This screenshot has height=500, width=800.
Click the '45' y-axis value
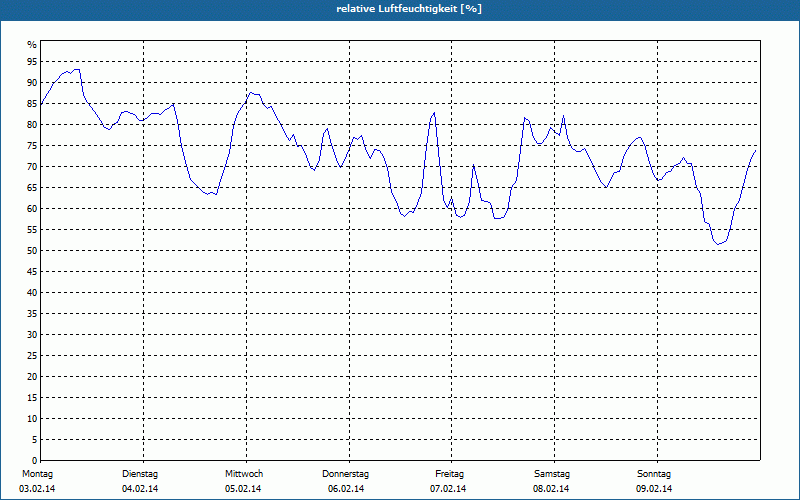[32, 271]
